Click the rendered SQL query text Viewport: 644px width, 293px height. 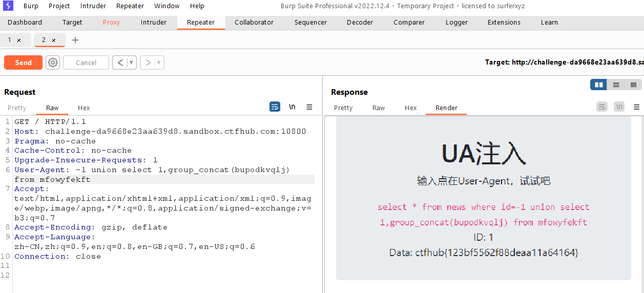point(484,215)
